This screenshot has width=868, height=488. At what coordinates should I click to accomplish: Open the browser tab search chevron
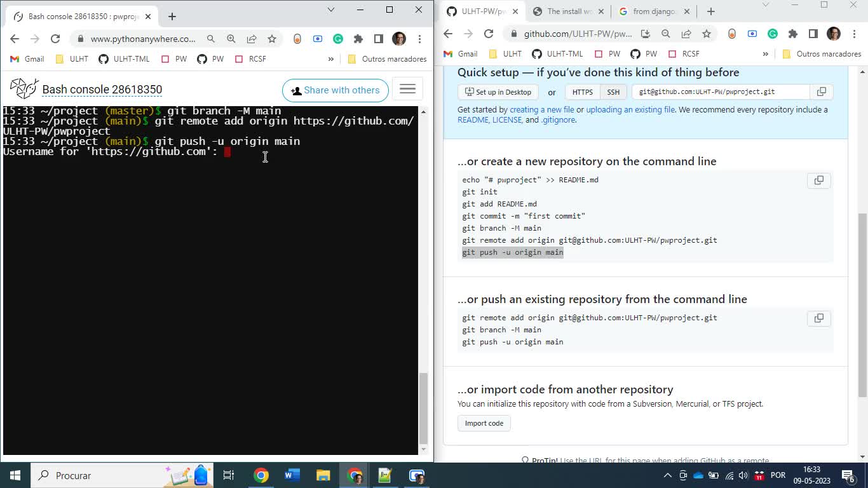point(330,10)
